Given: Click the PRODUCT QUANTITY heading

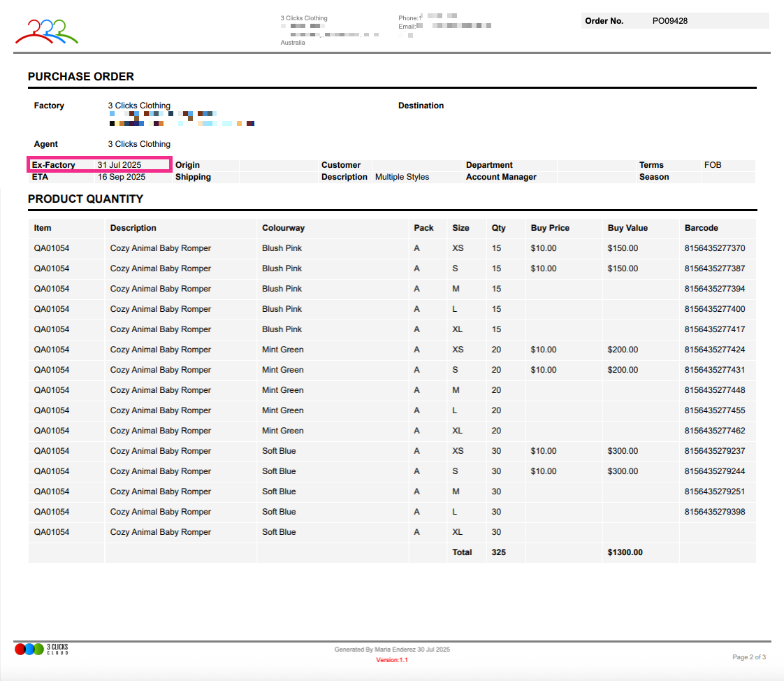Looking at the screenshot, I should (85, 199).
